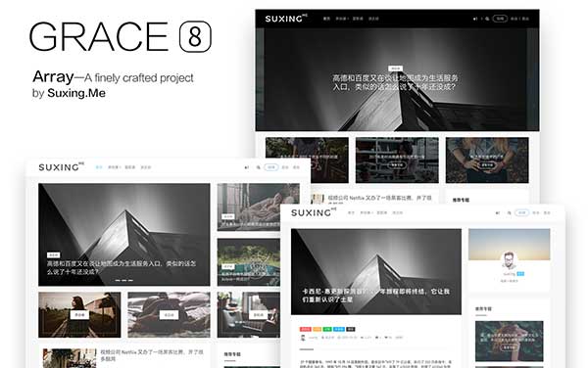588x368 pixels.
Task: Click the speaker icon in the left mockup header
Action: tap(246, 167)
